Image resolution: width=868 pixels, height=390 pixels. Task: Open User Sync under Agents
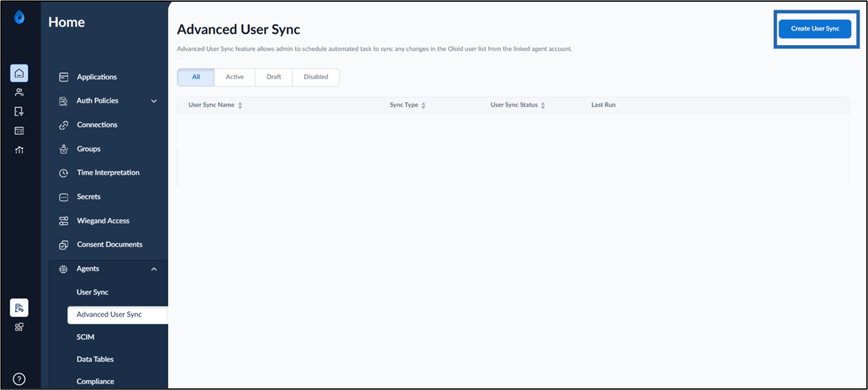tap(93, 292)
